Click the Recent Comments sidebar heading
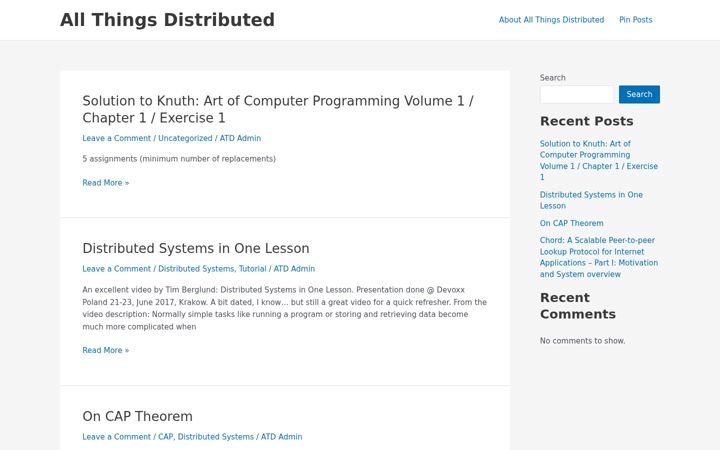This screenshot has height=450, width=720. 578,306
